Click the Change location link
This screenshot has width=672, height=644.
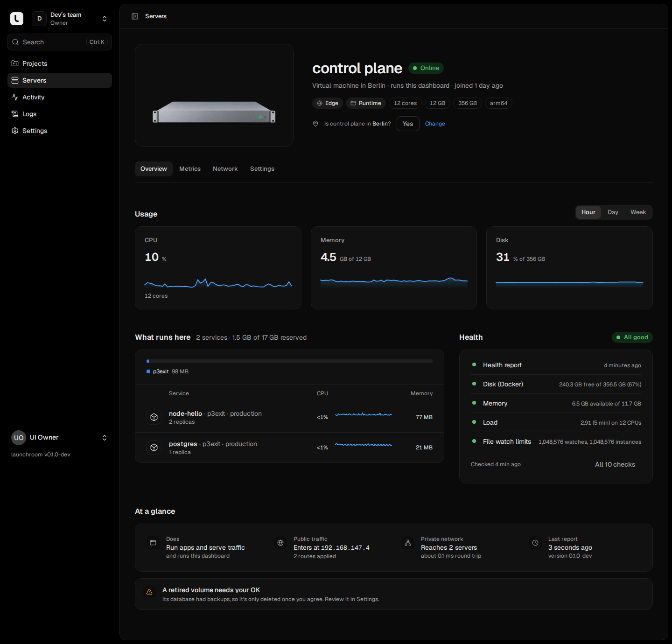tap(435, 124)
